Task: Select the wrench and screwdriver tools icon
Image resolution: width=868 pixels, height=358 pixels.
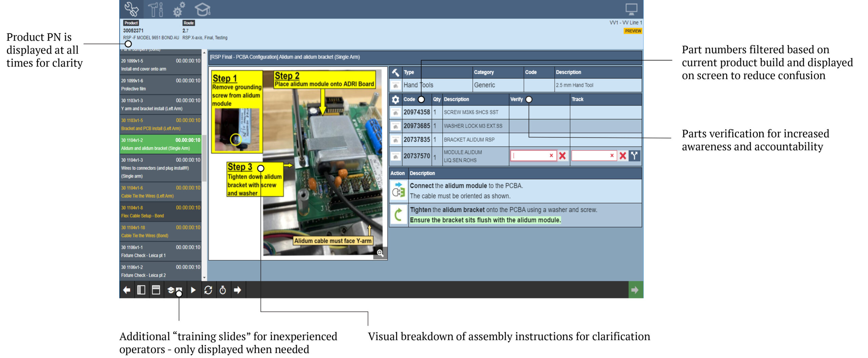Action: click(x=131, y=9)
